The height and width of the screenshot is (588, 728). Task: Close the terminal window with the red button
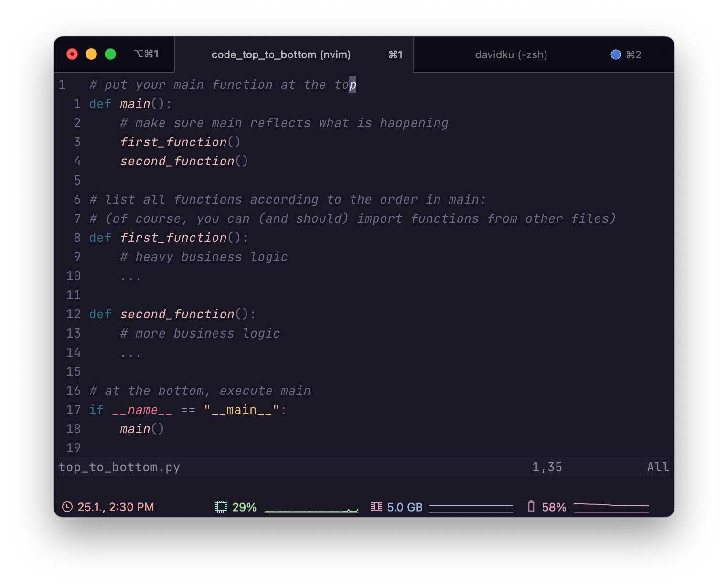[x=72, y=54]
